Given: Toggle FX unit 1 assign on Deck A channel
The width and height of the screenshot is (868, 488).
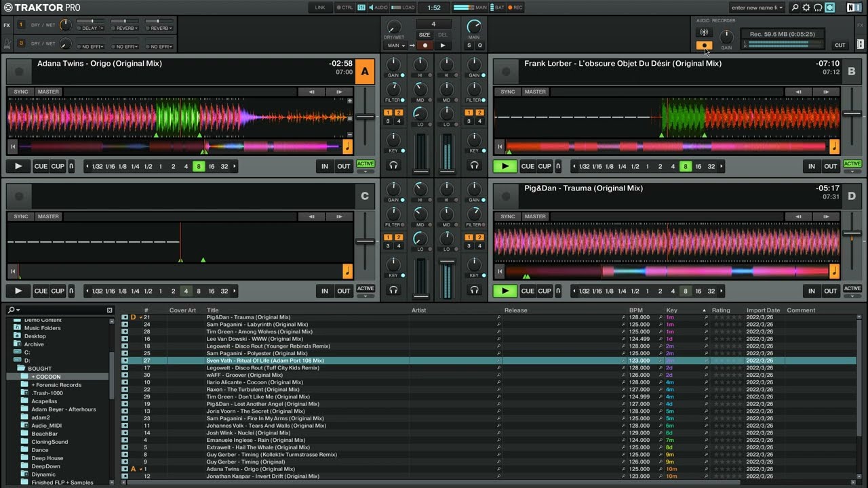Looking at the screenshot, I should [389, 113].
